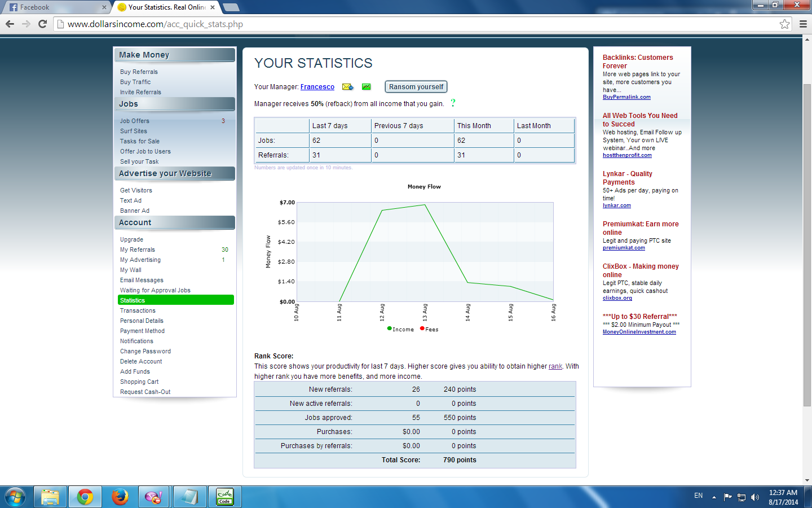Open Notifications settings
Viewport: 812px width, 508px height.
(x=136, y=341)
